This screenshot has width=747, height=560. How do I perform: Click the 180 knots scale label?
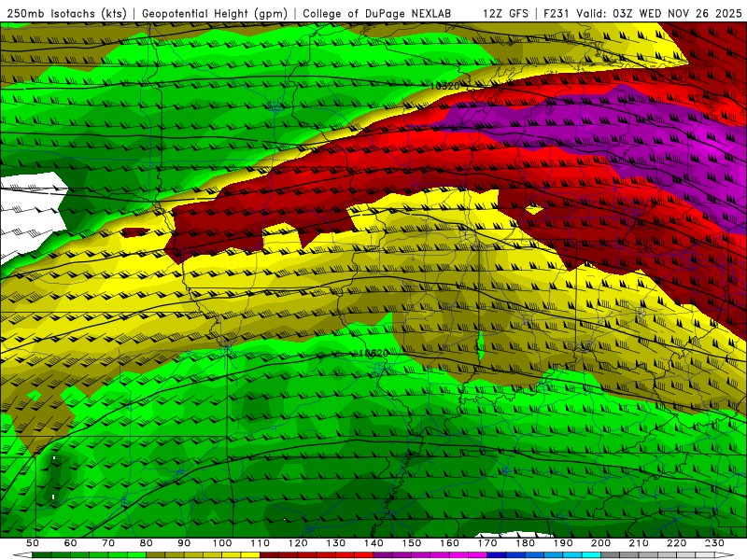525,543
